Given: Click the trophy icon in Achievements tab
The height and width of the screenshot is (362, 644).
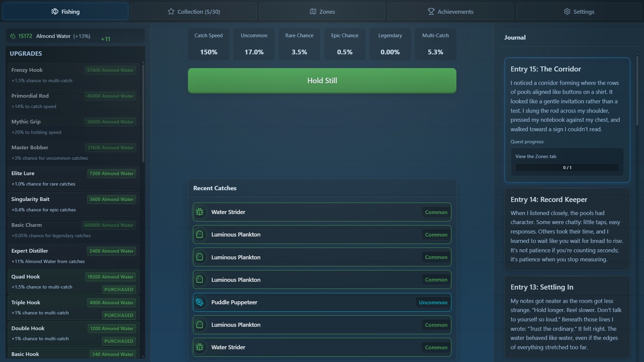Looking at the screenshot, I should [431, 11].
